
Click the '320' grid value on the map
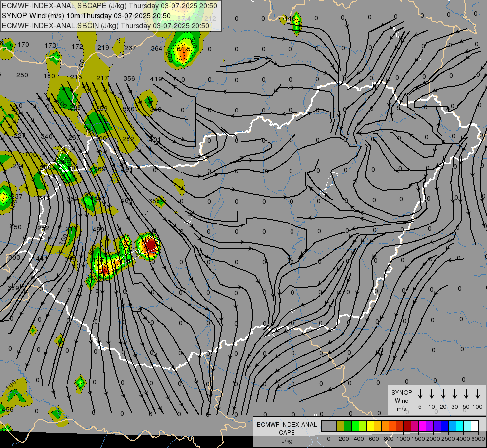point(129,109)
